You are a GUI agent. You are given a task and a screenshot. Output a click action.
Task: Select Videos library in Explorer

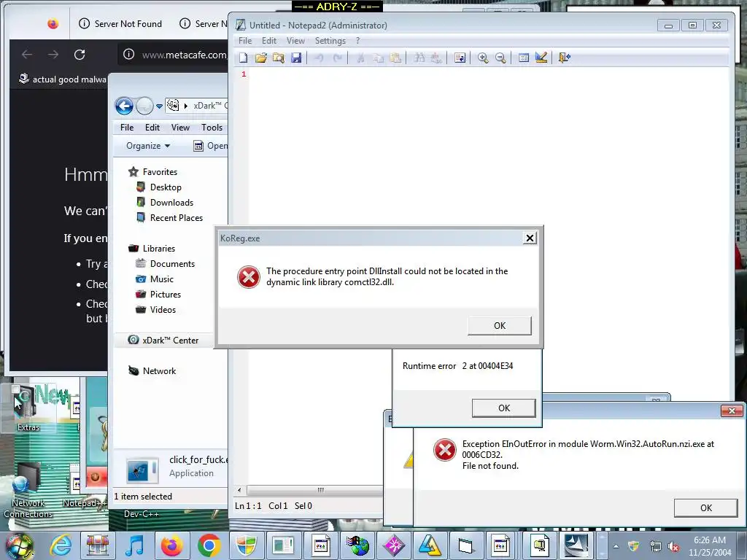point(156,309)
